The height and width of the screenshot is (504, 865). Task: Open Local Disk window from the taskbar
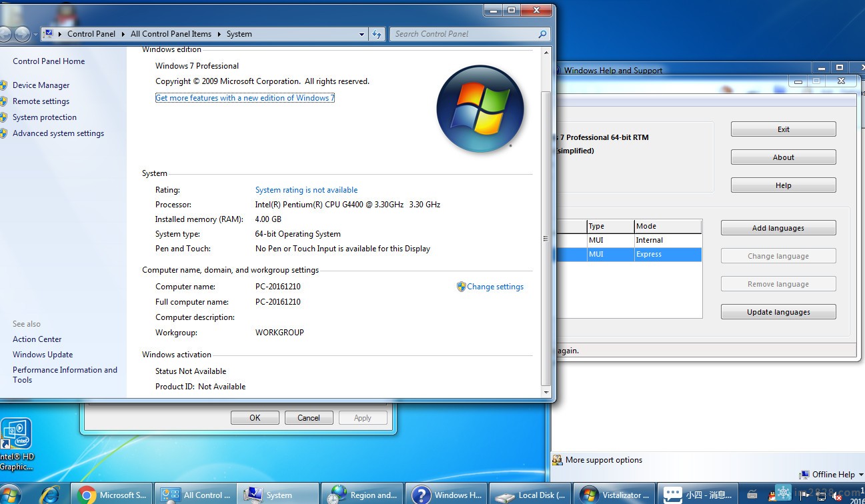point(530,495)
